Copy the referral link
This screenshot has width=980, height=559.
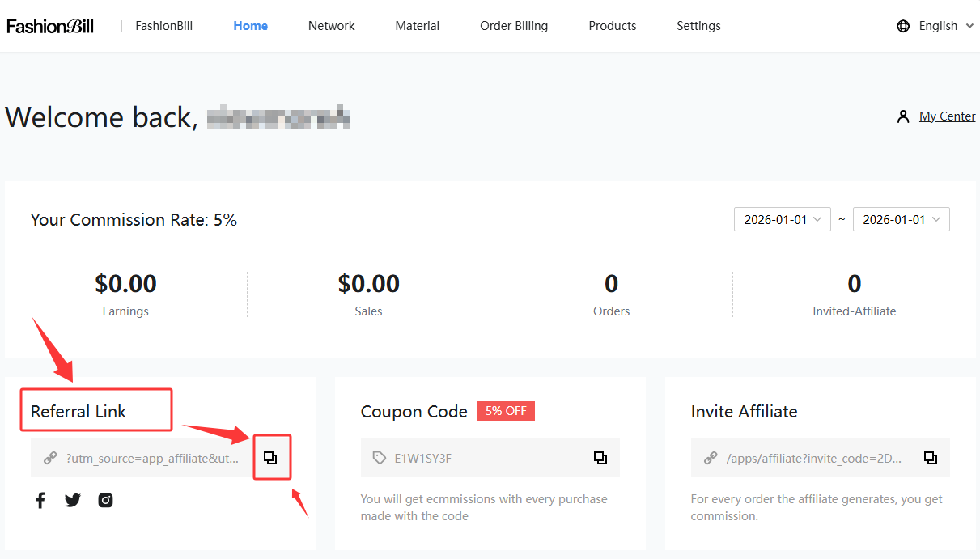pos(271,458)
